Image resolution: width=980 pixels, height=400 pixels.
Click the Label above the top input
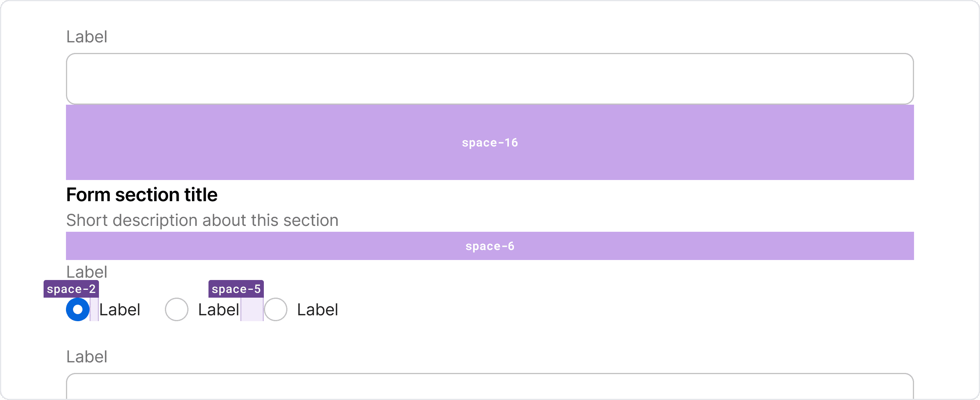pyautogui.click(x=87, y=37)
